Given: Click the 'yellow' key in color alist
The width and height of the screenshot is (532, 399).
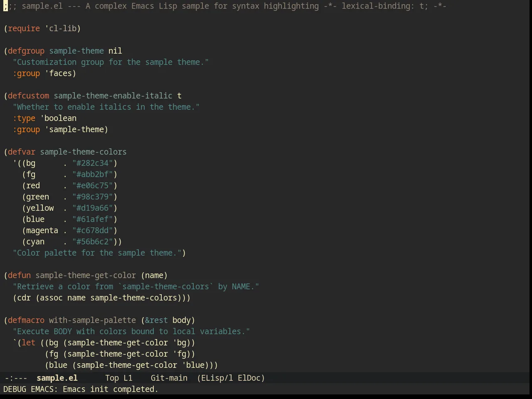Looking at the screenshot, I should [40, 208].
